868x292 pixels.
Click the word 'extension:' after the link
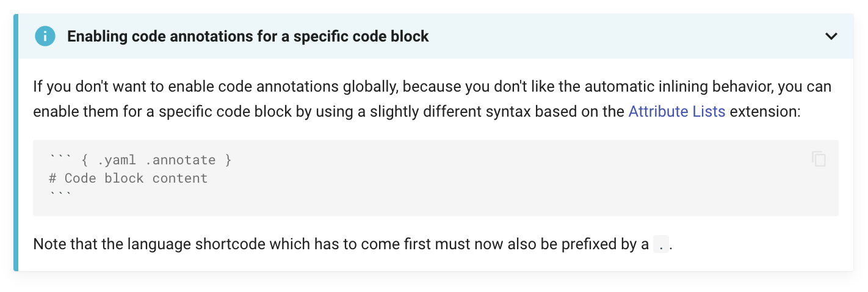pyautogui.click(x=765, y=112)
